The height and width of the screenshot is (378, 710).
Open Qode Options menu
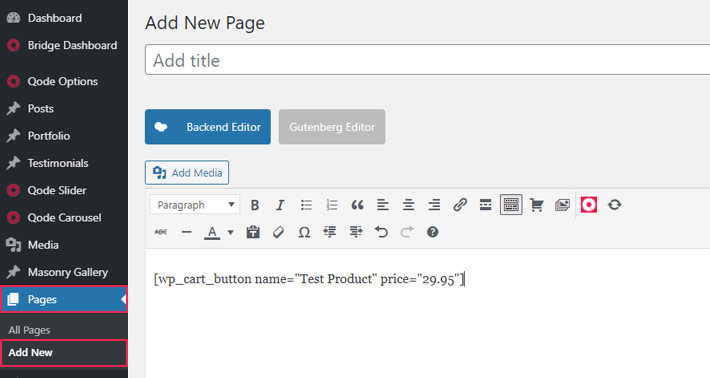point(62,81)
